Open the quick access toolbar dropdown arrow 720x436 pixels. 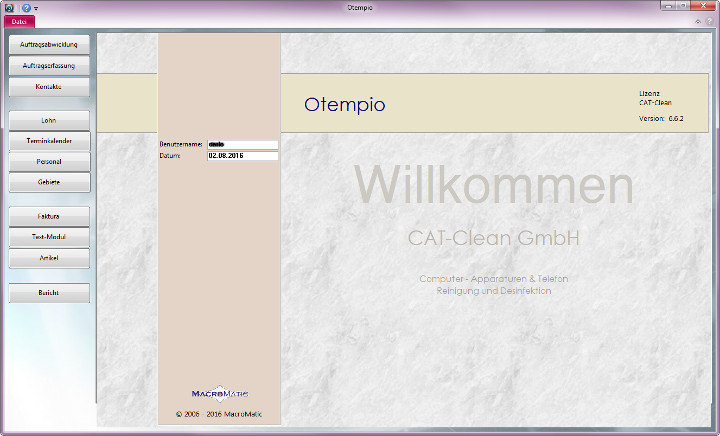click(x=37, y=8)
